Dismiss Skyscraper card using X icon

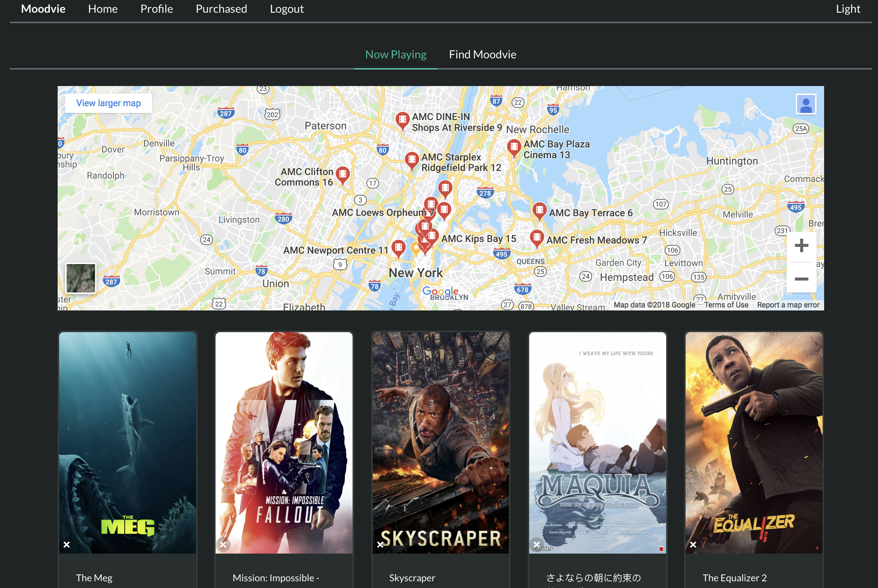[380, 545]
